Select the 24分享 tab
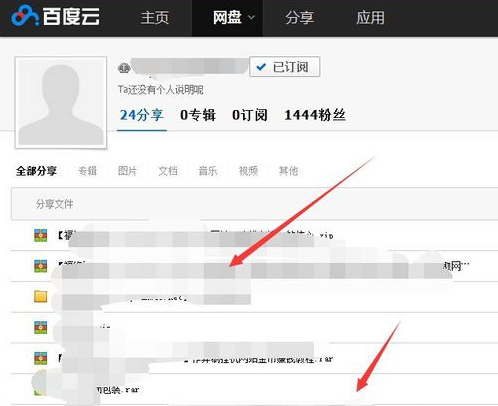Image resolution: width=498 pixels, height=406 pixels. pyautogui.click(x=142, y=115)
